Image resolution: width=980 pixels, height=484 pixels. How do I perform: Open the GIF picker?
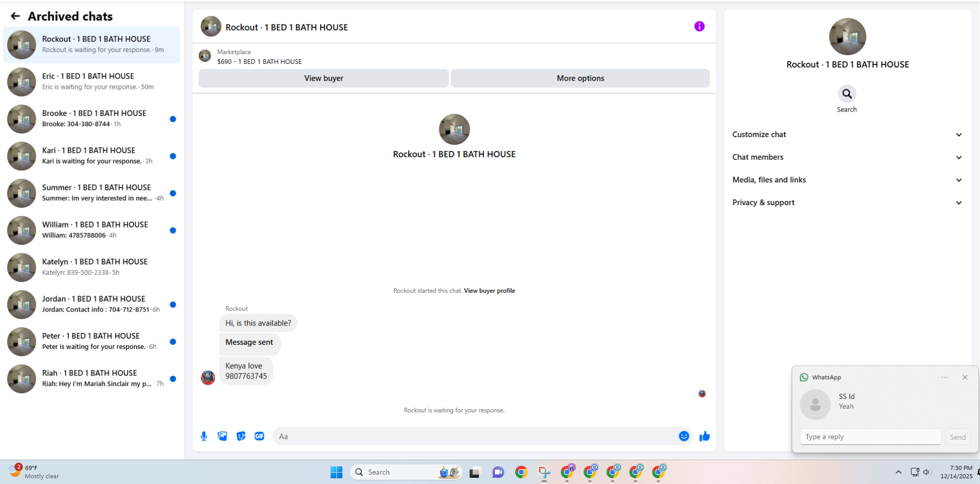pos(259,436)
